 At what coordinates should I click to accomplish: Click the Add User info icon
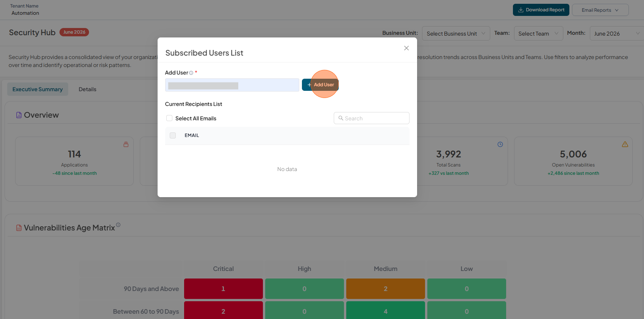pos(191,73)
